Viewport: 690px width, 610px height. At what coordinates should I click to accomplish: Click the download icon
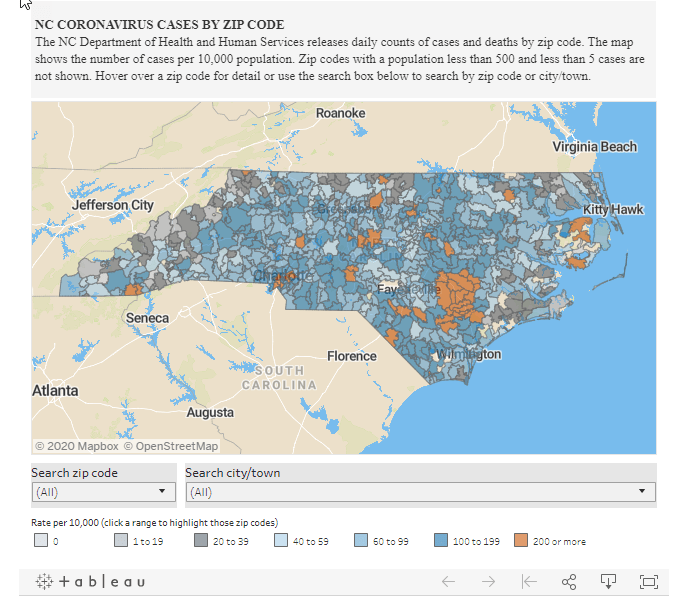(x=608, y=581)
